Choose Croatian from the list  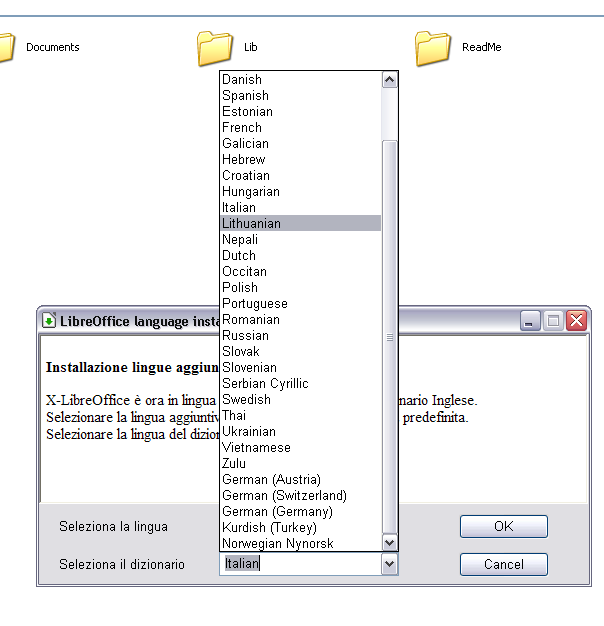coord(300,175)
